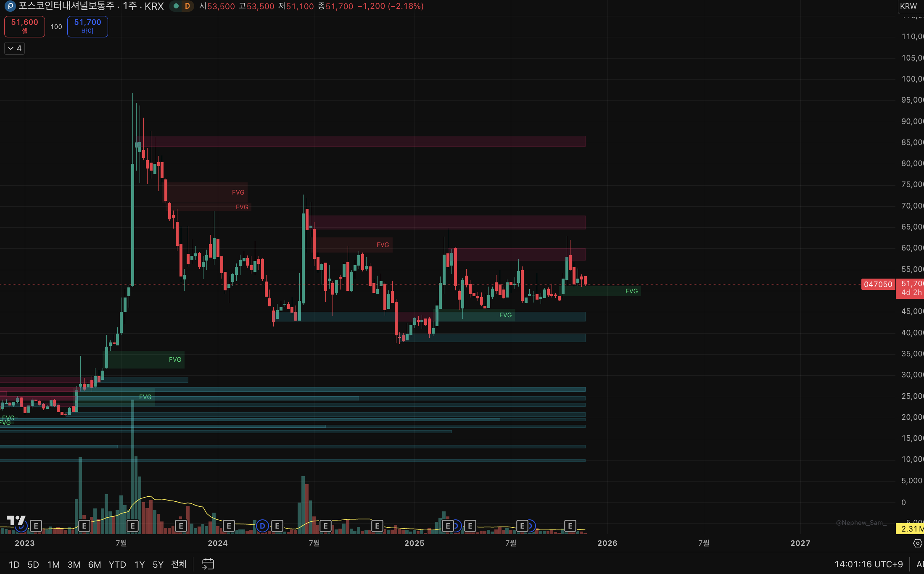Open chart axis settings gear icon
Image resolution: width=924 pixels, height=574 pixels.
tap(917, 543)
